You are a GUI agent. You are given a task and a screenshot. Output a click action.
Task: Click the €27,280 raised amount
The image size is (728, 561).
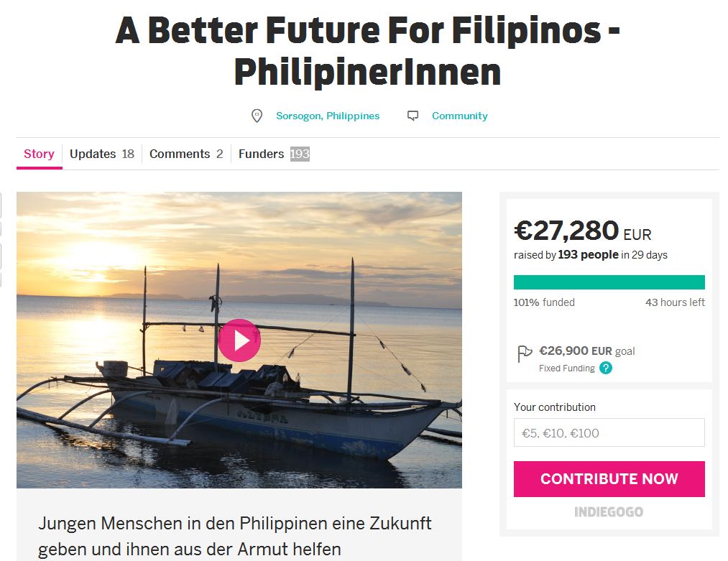pos(566,231)
